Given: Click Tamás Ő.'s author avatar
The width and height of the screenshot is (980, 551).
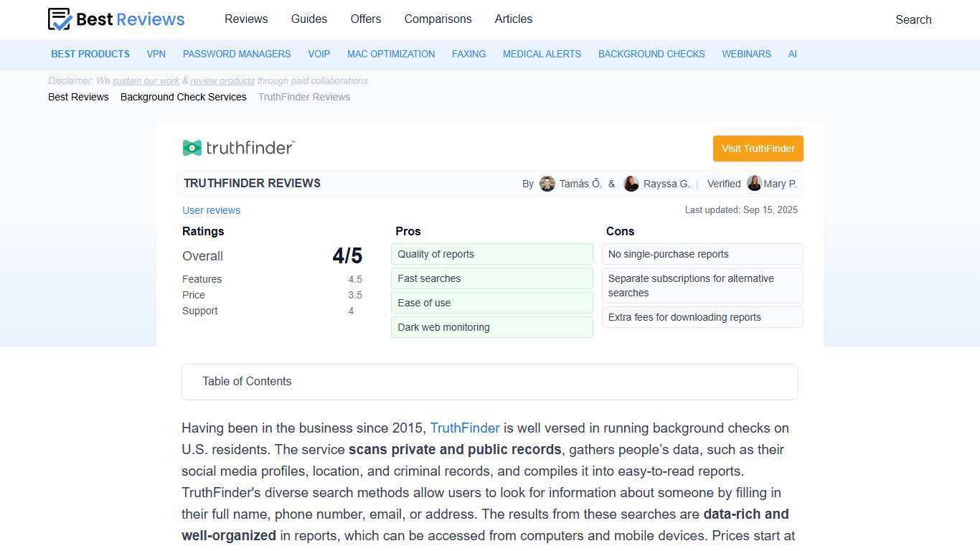Looking at the screenshot, I should (x=547, y=184).
